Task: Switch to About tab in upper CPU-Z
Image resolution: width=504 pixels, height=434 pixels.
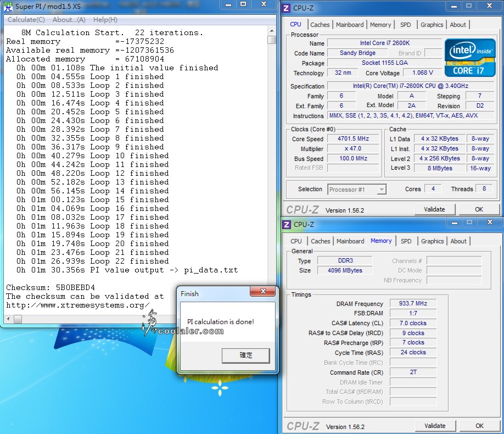Action: [x=458, y=25]
